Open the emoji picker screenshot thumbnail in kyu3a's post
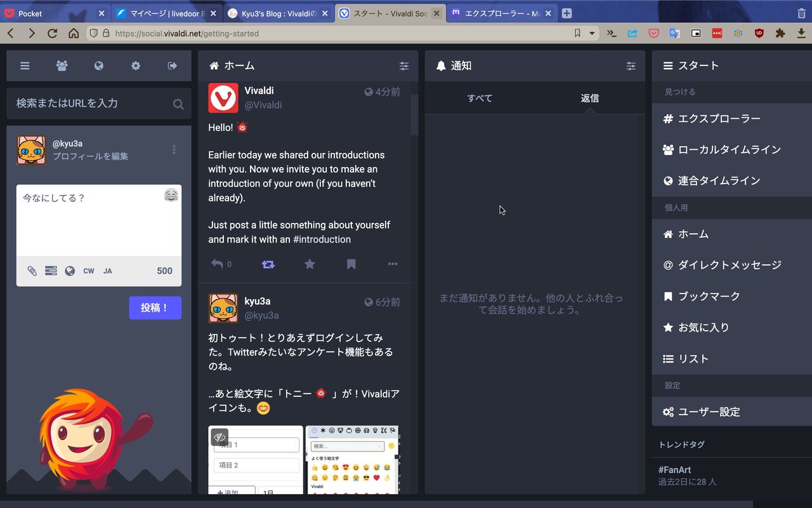Screen dimensions: 812x508 (x=352, y=460)
